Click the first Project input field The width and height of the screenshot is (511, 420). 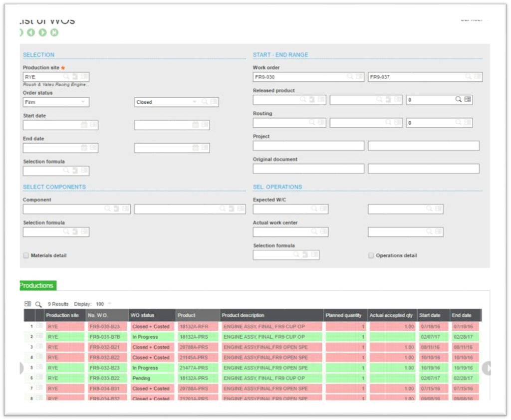click(308, 146)
